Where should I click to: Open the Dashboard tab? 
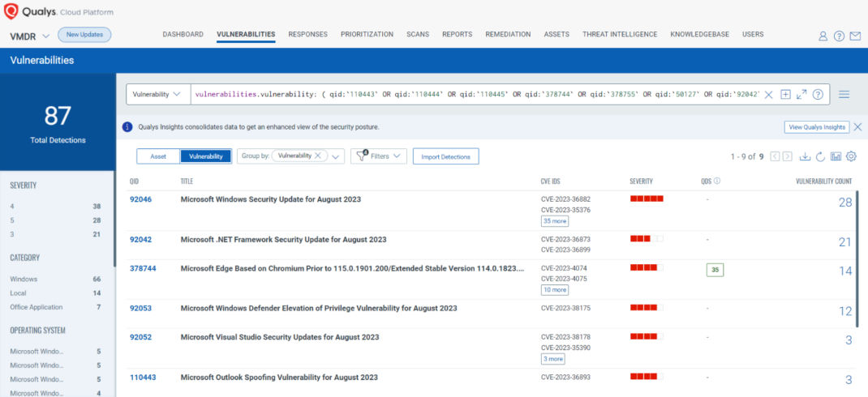183,34
